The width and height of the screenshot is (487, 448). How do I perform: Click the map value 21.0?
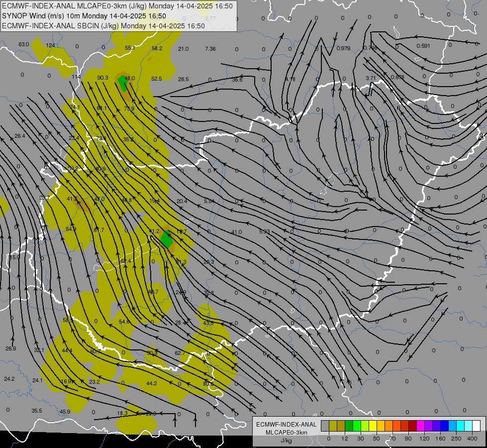[183, 49]
